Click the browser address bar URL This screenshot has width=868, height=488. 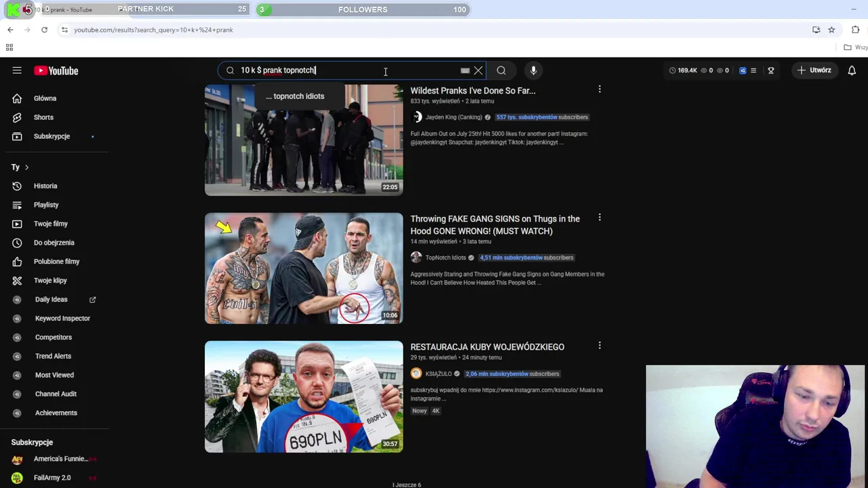tap(153, 30)
